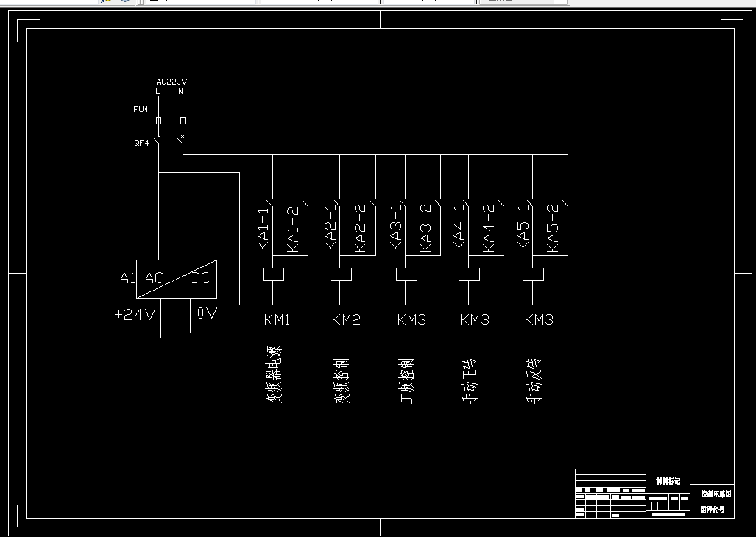Select the KA2-1 contact label
Viewport: 756px width, 537px height.
pos(331,228)
